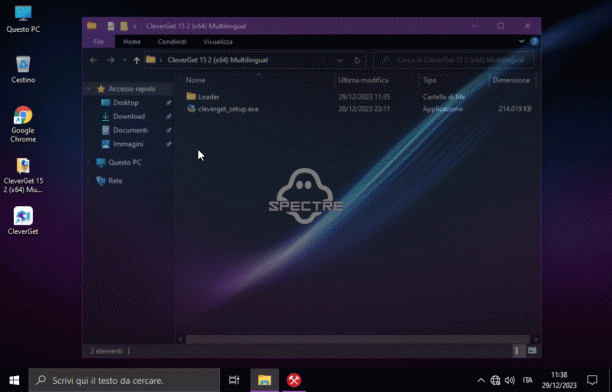Select Questo PC in navigation pane
Image resolution: width=612 pixels, height=392 pixels.
tap(125, 162)
